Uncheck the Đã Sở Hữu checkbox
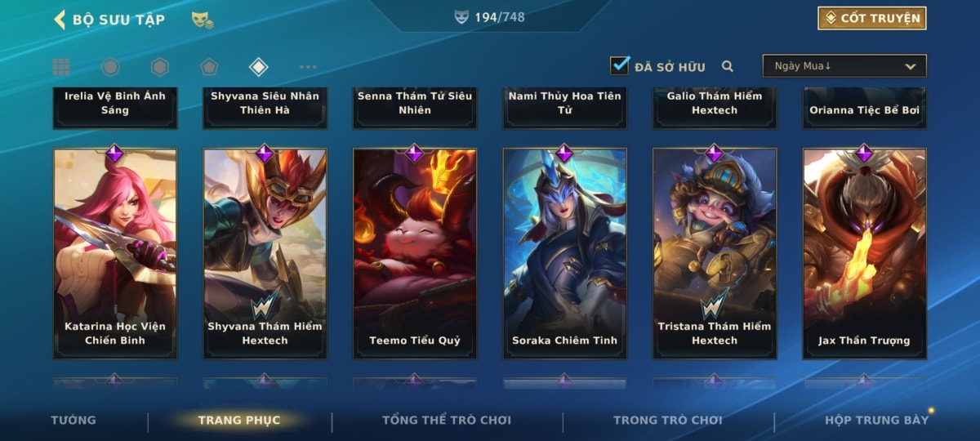 point(620,65)
